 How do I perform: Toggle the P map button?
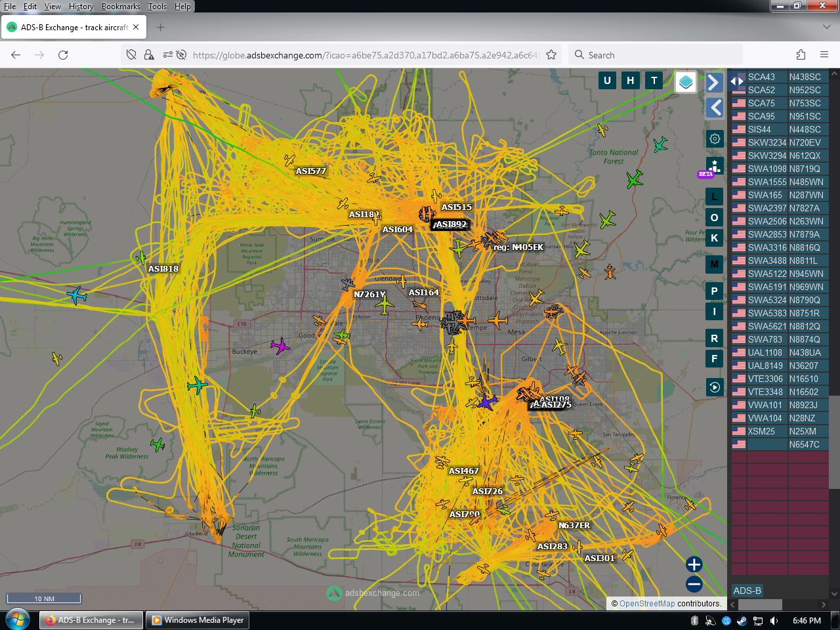click(x=715, y=291)
